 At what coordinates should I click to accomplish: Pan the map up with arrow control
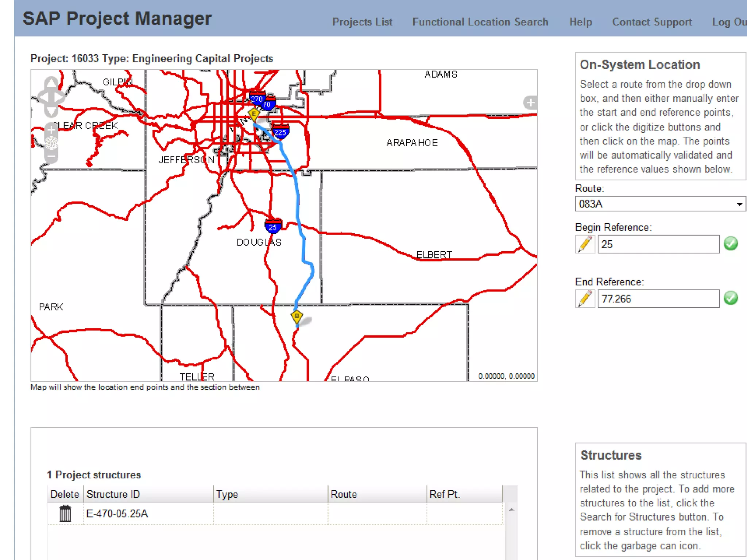coord(51,83)
